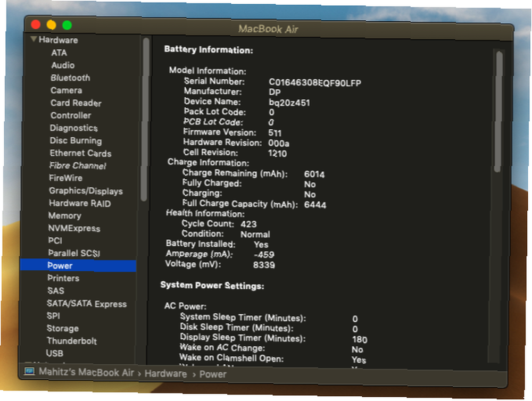Click Power at the end of the path bar

213,374
